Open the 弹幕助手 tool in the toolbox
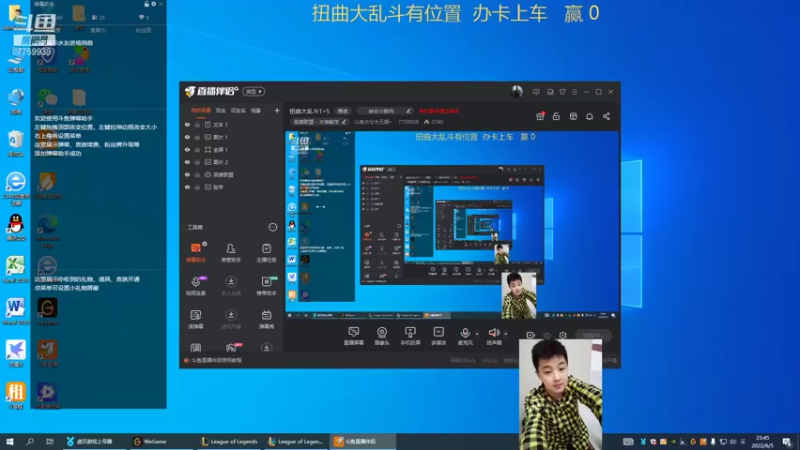Image resolution: width=800 pixels, height=450 pixels. pos(195,252)
